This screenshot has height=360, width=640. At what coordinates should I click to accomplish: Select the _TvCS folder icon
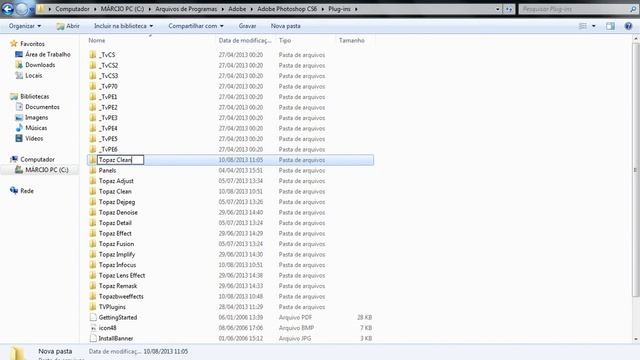pyautogui.click(x=93, y=55)
